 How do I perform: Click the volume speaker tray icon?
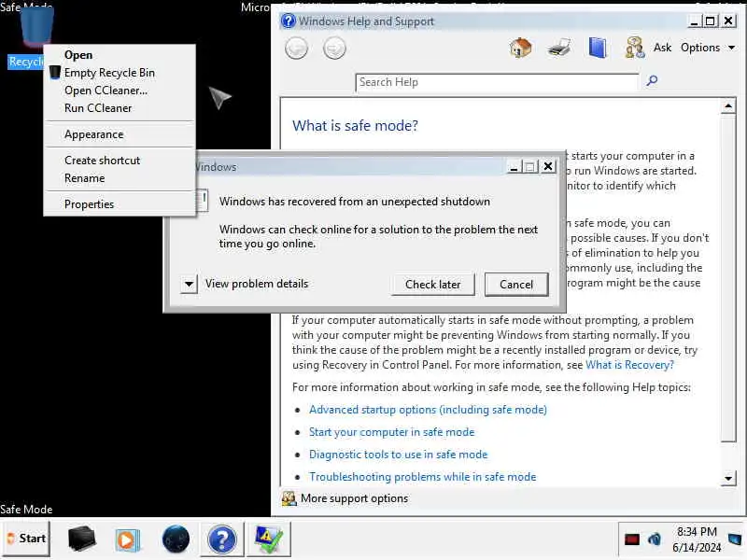point(655,539)
